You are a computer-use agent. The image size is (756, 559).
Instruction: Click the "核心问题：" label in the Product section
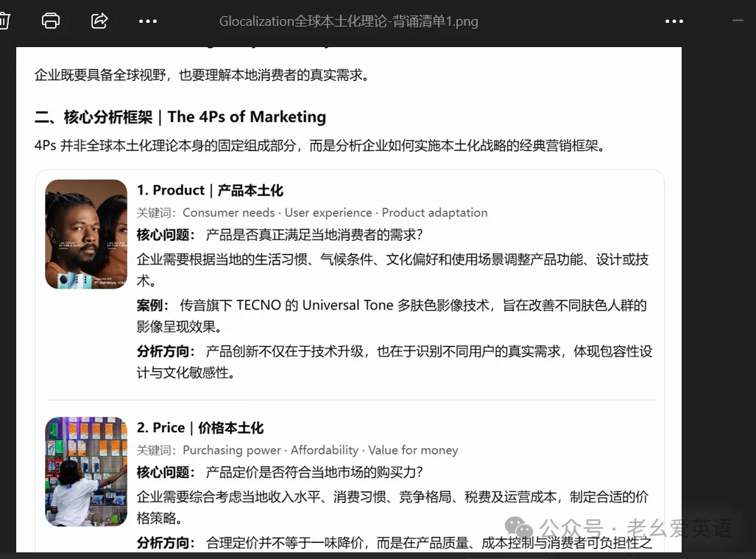coord(166,235)
